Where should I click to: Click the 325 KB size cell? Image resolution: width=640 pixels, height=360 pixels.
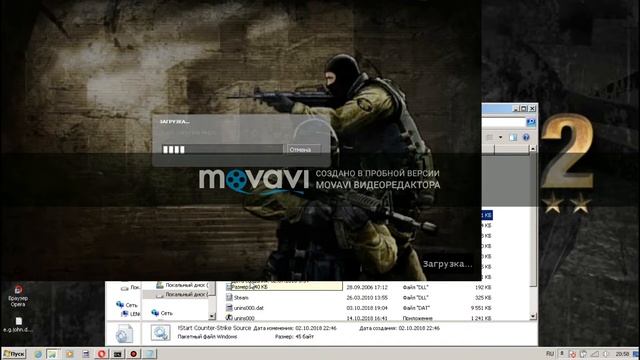pos(483,298)
